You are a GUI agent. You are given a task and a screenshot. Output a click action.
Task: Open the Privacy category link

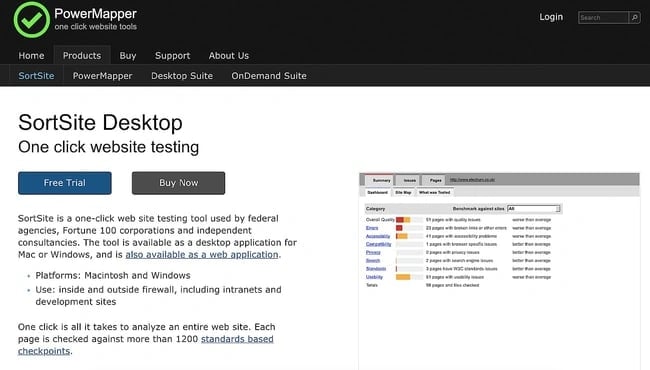click(373, 252)
